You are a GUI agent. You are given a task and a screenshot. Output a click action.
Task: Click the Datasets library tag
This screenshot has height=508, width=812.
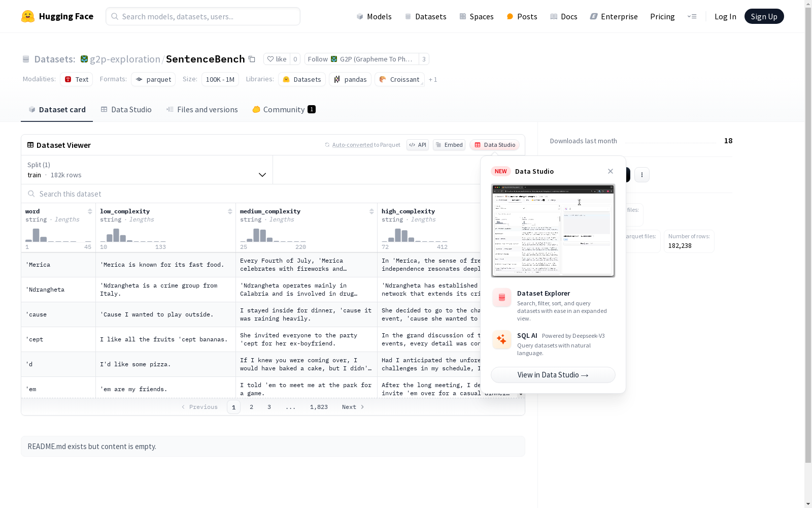[302, 79]
